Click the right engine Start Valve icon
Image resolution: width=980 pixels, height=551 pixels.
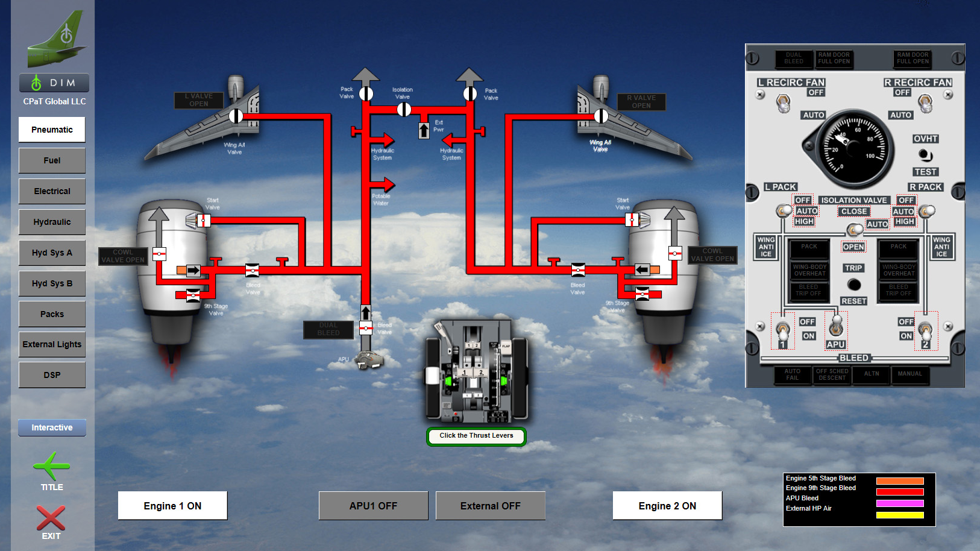click(631, 220)
